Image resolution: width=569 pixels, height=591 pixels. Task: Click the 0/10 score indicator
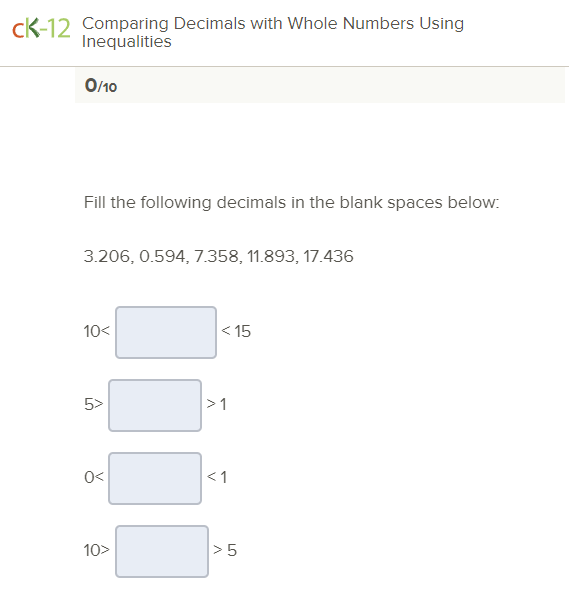[101, 86]
